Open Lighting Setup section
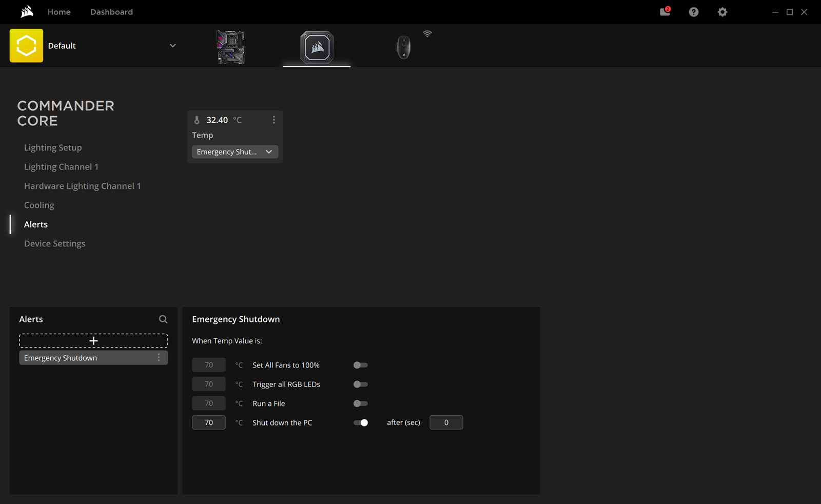 pyautogui.click(x=53, y=148)
